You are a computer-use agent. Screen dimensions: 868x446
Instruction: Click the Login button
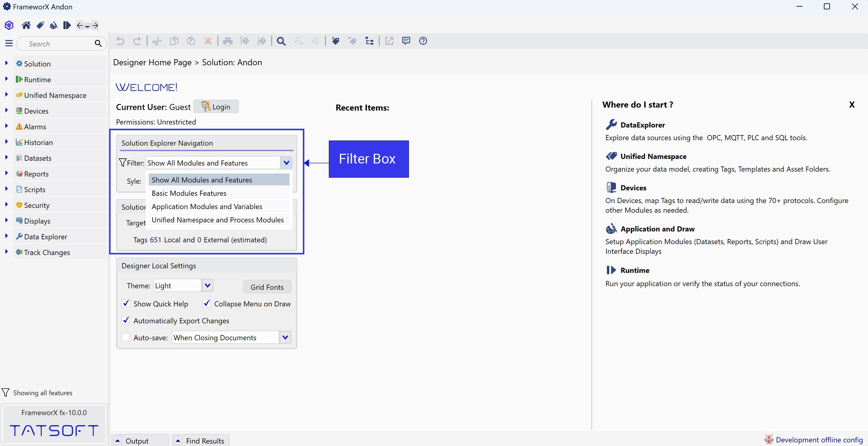[x=216, y=106]
